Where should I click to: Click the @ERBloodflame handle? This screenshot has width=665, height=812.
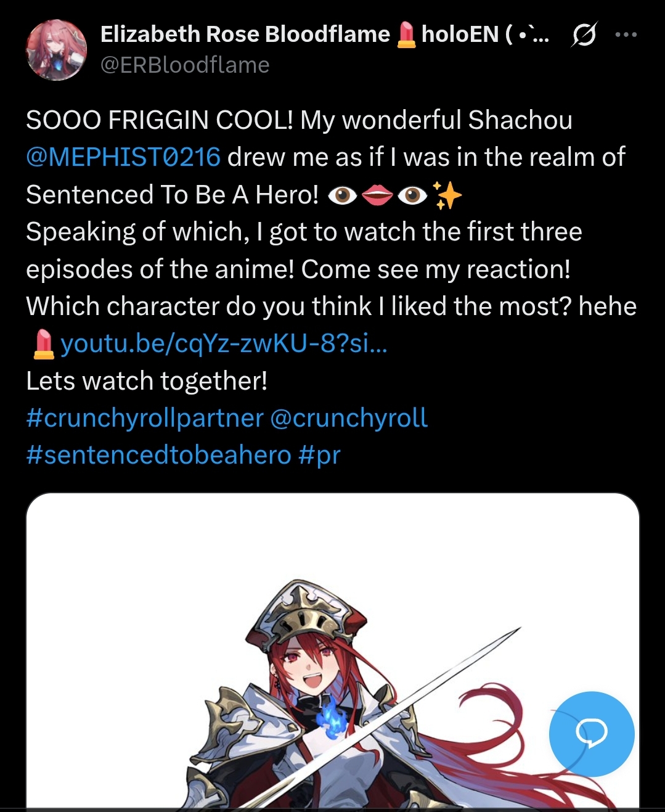pyautogui.click(x=185, y=65)
